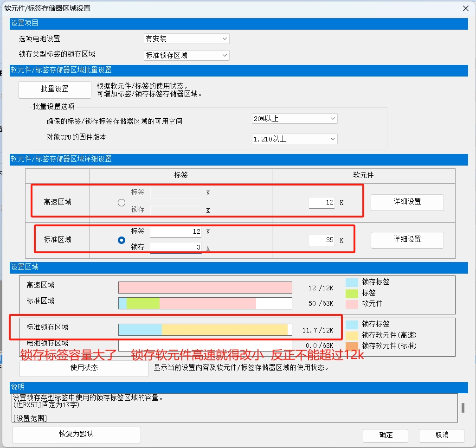Click the 标准锁存区域 usage bar

coord(205,330)
